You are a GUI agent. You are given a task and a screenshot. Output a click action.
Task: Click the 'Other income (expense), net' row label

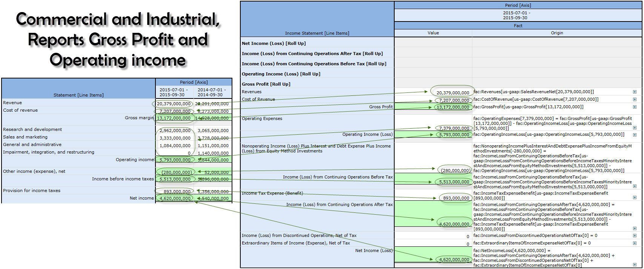pos(34,171)
